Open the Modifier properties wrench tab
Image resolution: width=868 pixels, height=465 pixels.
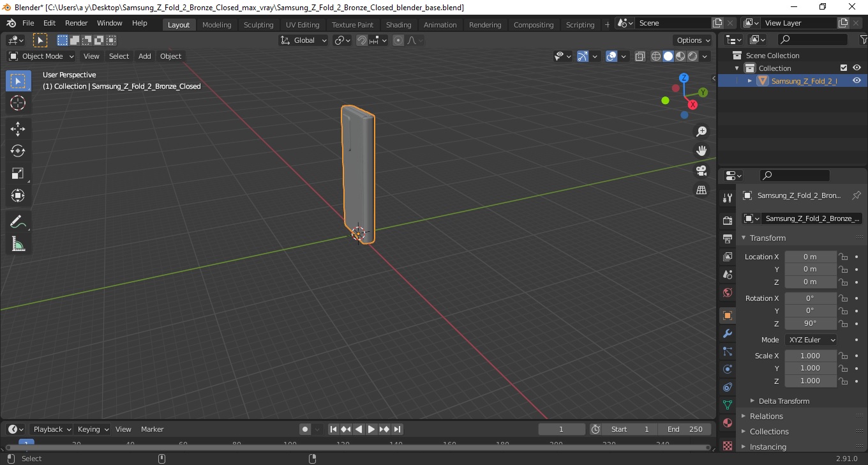[727, 333]
